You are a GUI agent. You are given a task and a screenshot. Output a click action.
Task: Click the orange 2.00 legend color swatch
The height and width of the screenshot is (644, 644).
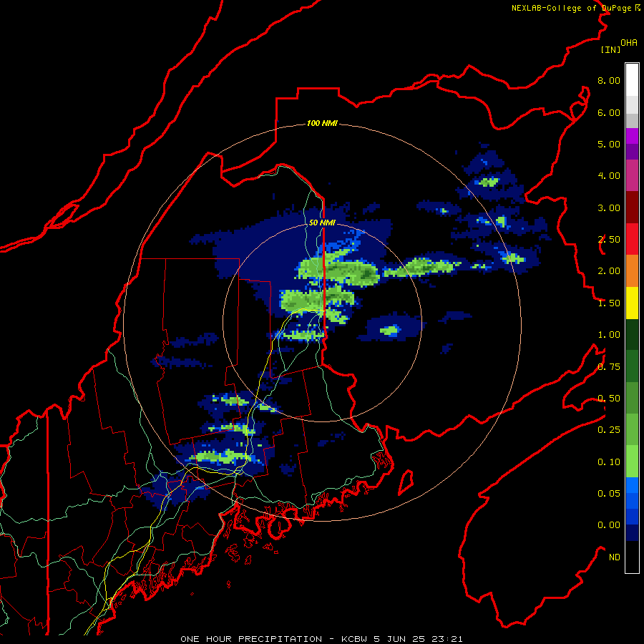point(632,270)
